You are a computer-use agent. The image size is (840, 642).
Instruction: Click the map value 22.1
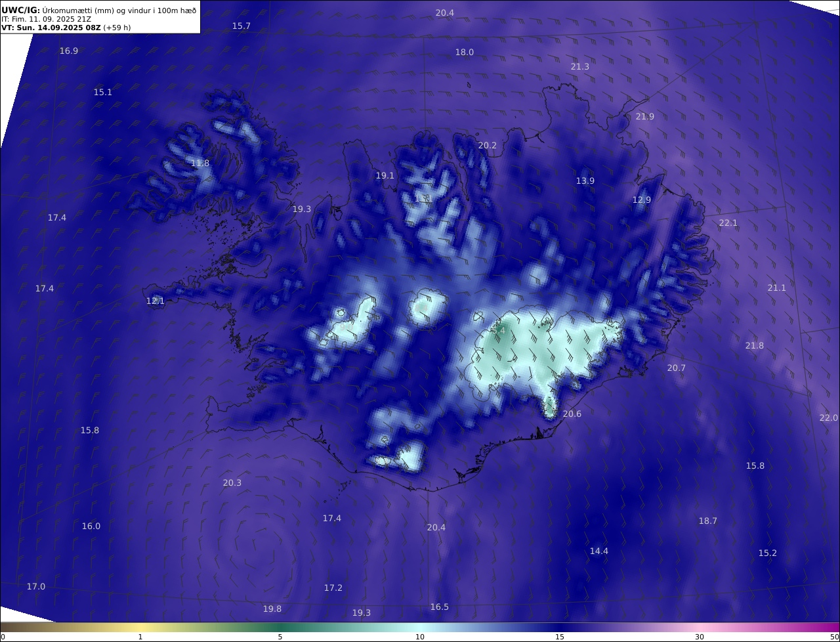pos(728,223)
